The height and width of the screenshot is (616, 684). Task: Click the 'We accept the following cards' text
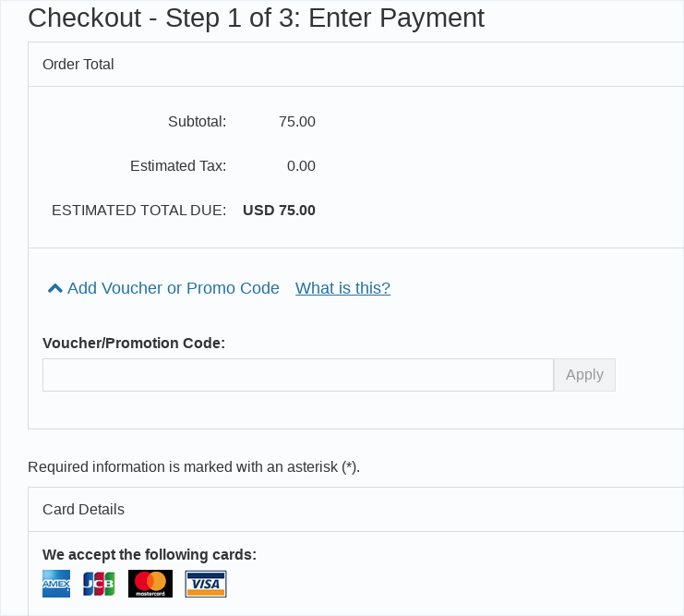150,554
